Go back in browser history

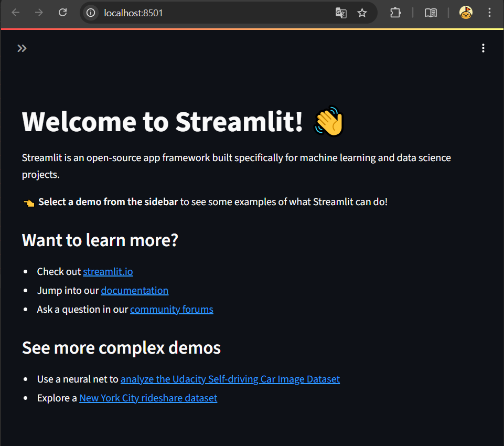[15, 13]
